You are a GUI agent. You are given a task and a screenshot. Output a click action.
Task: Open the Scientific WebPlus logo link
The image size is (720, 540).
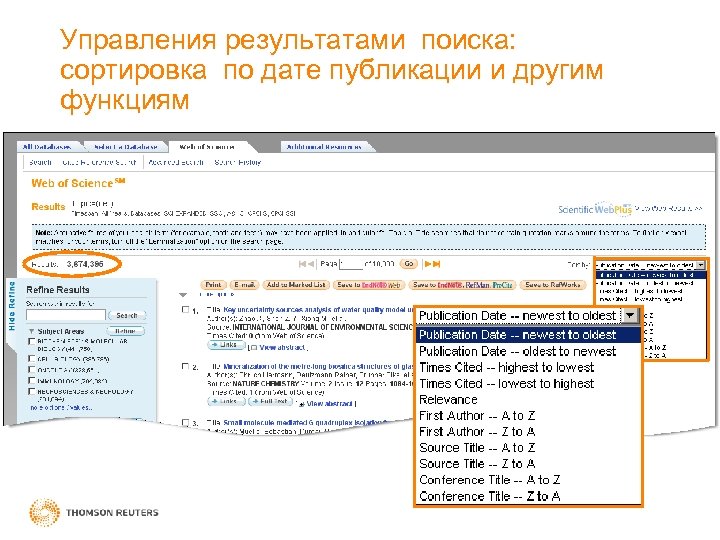pyautogui.click(x=595, y=209)
